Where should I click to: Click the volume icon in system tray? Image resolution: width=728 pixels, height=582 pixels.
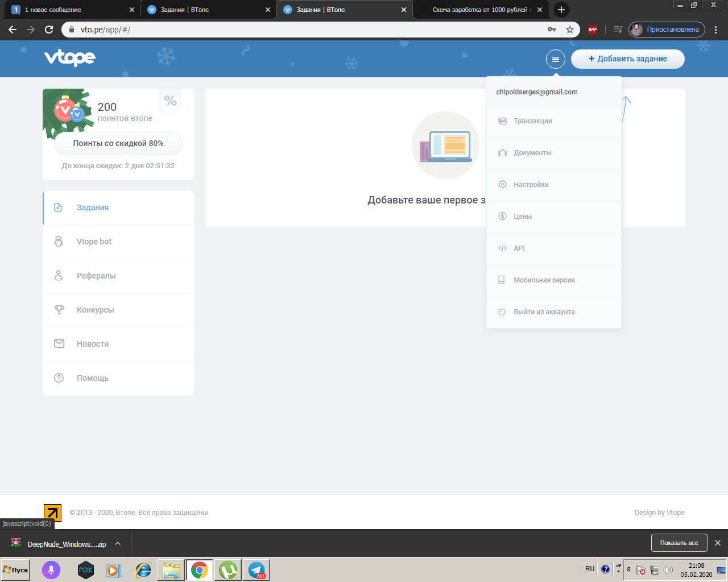tap(668, 569)
